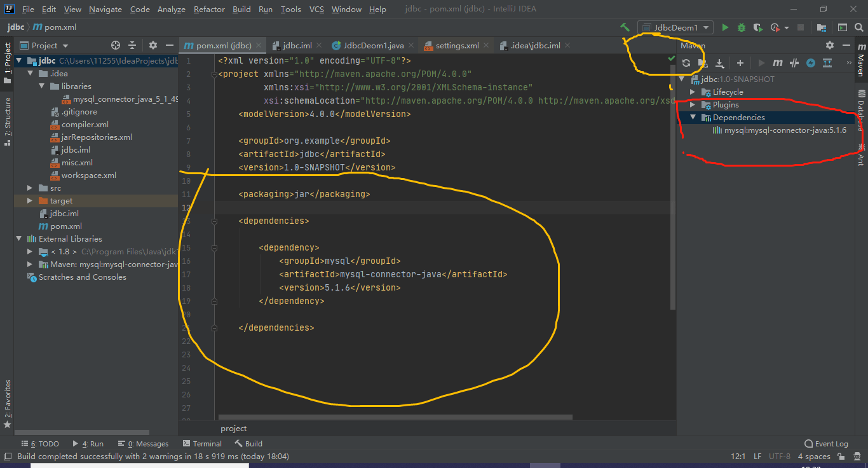Show Maven dependencies diagram icon

[x=827, y=63]
